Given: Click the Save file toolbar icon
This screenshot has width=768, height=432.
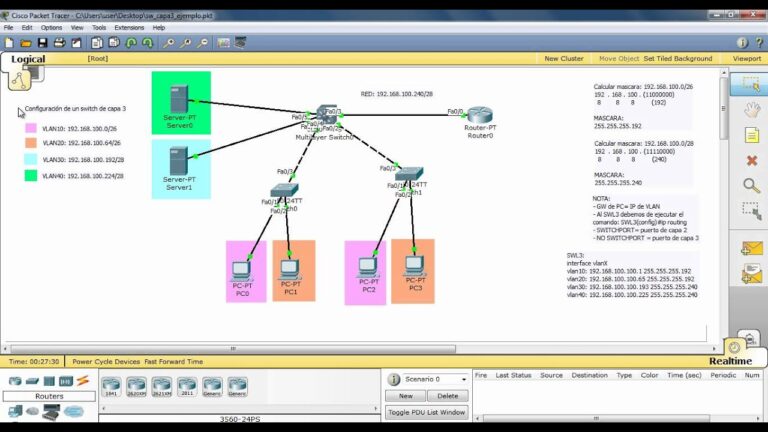Looking at the screenshot, I should pos(42,43).
